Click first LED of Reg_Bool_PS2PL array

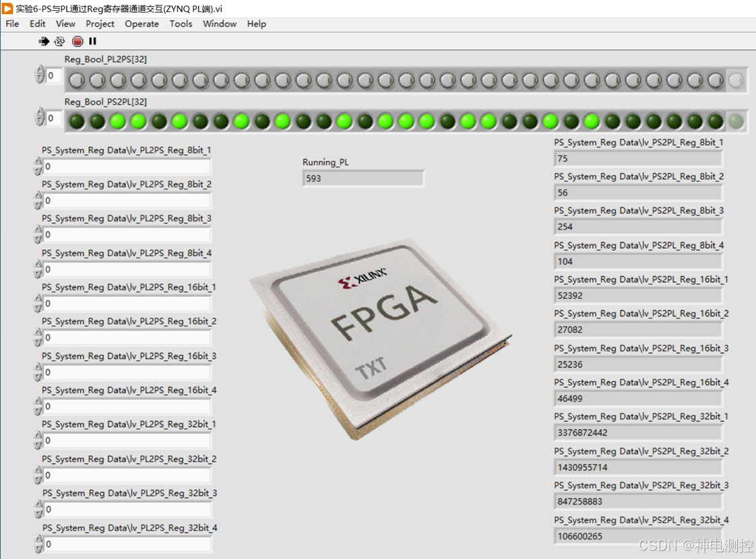pos(77,121)
